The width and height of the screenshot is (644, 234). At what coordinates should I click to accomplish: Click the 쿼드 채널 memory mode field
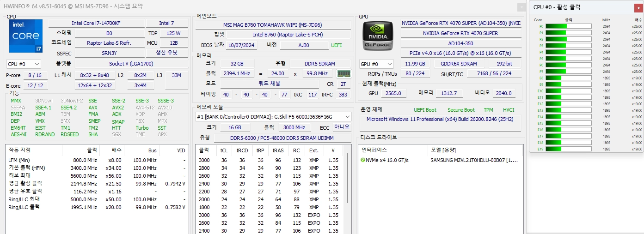point(270,84)
